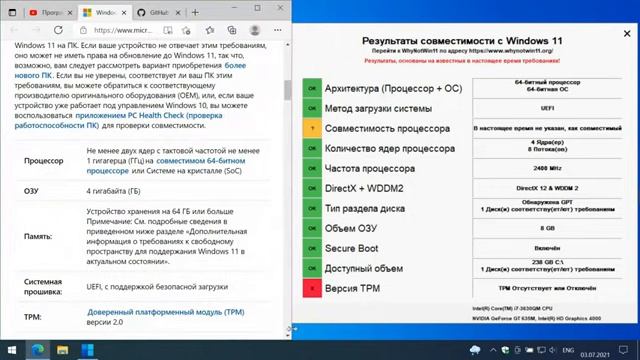640x360 pixels.
Task: Open the Edge profile avatar
Action: click(255, 30)
